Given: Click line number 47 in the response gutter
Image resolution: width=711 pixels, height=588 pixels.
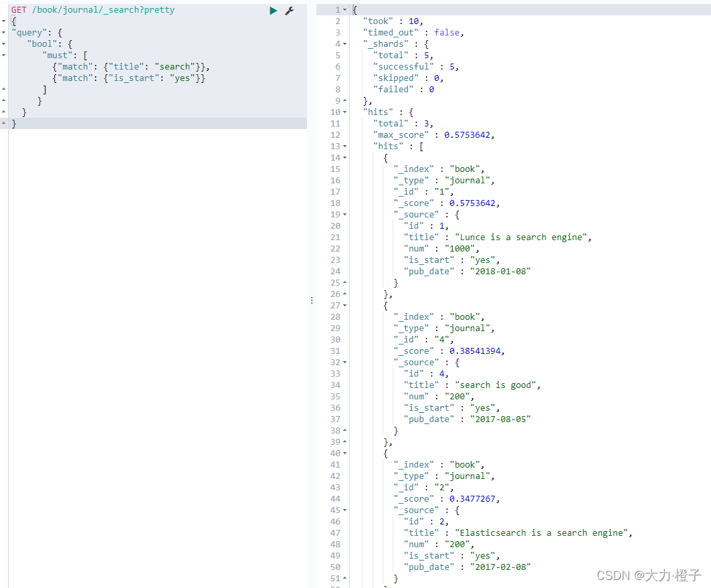Looking at the screenshot, I should [335, 532].
